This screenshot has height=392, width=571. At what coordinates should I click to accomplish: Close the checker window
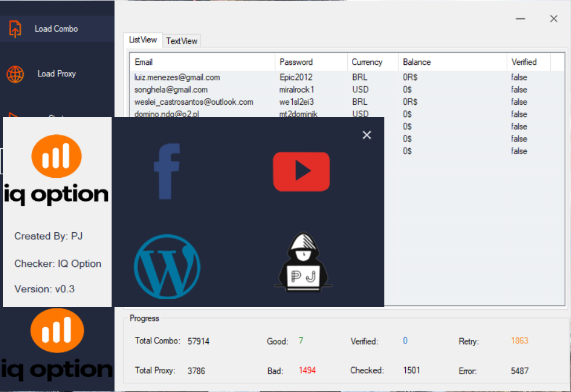point(554,19)
